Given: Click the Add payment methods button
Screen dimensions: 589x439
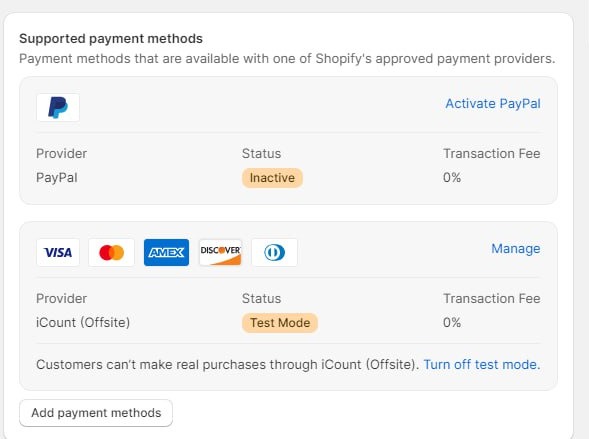Looking at the screenshot, I should [96, 413].
